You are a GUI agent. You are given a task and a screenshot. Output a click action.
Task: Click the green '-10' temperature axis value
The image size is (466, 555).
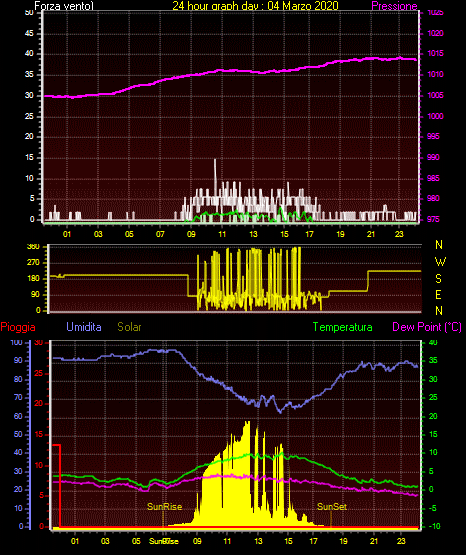point(434,526)
